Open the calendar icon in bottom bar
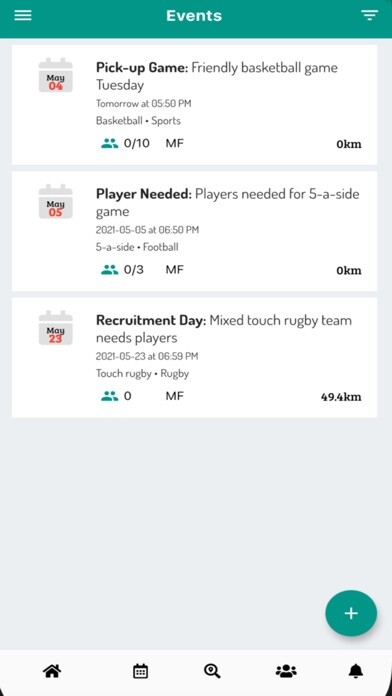The width and height of the screenshot is (392, 696). click(140, 671)
